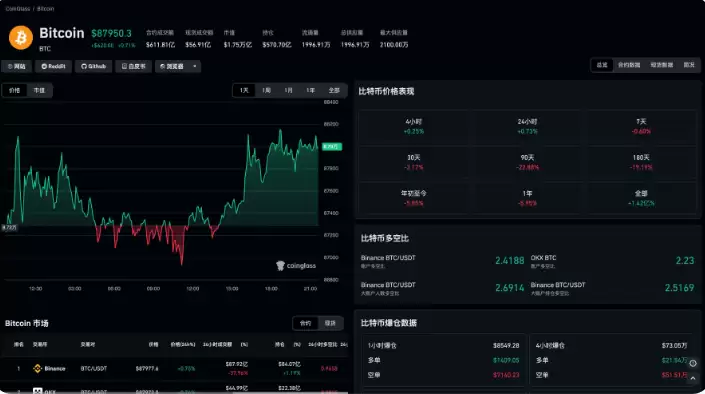Expand the 浏览器 dropdown arrow
Screen dimensions: 705x394
click(x=195, y=66)
